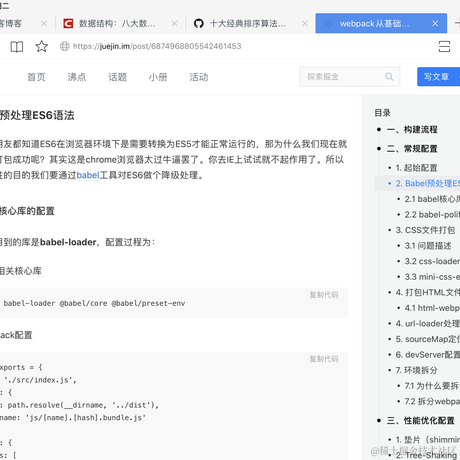The height and width of the screenshot is (460, 460).
Task: Open 7.1 为什么要拆 contents entry
Action: (x=432, y=386)
